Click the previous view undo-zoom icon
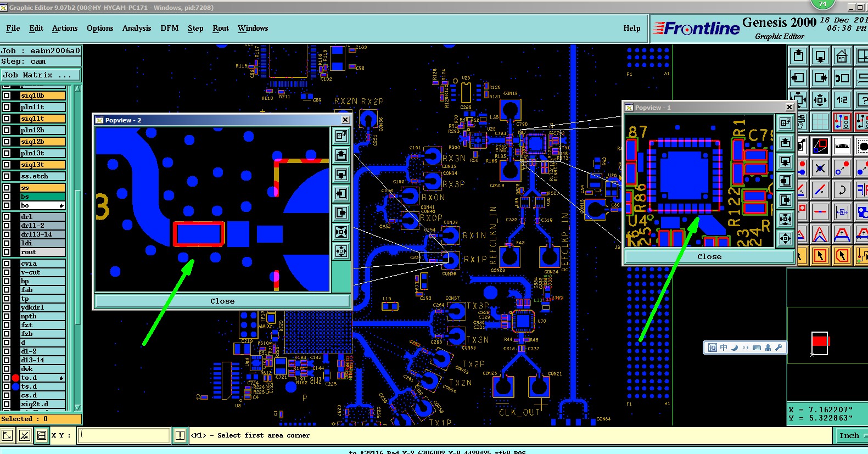The image size is (868, 454). point(842,78)
